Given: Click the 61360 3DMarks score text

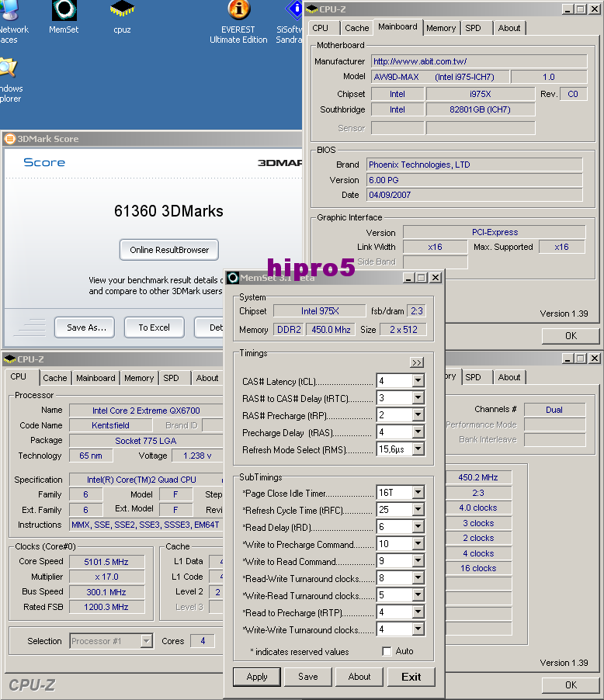Looking at the screenshot, I should 168,211.
